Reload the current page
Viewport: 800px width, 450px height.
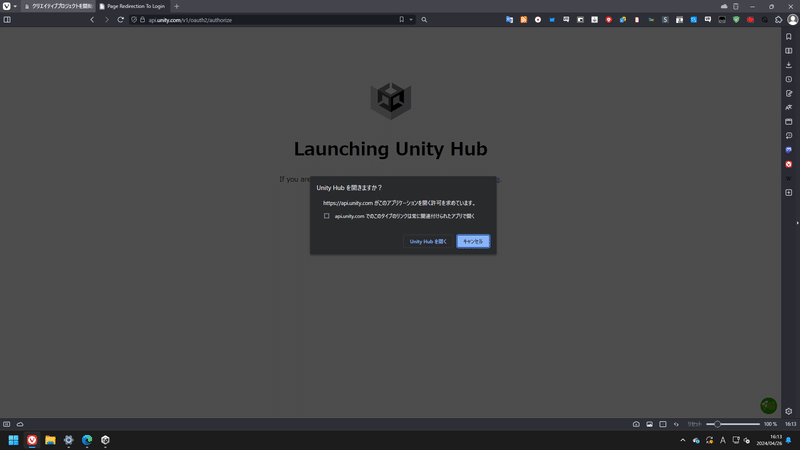tap(120, 20)
